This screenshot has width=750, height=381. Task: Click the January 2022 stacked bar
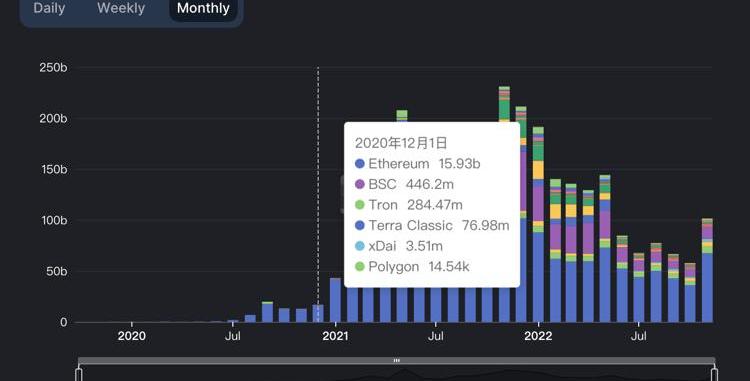[538, 225]
